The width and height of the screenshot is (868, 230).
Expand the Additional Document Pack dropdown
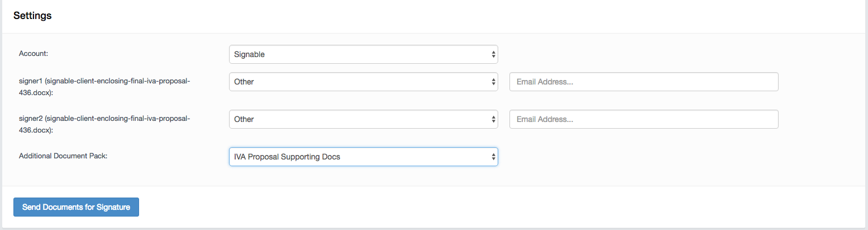(x=363, y=157)
